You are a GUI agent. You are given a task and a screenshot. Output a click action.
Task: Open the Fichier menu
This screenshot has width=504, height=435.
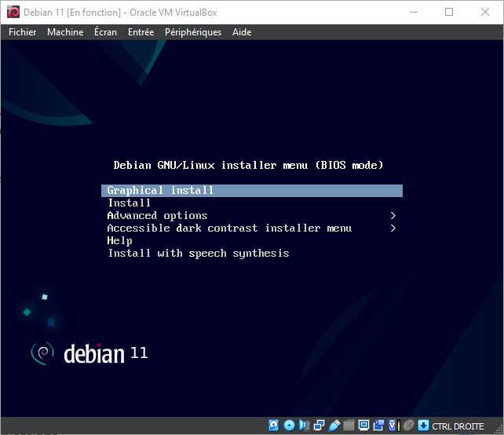click(22, 32)
